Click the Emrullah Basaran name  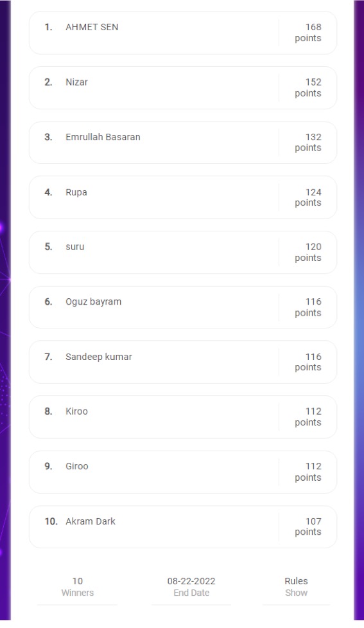tap(103, 137)
